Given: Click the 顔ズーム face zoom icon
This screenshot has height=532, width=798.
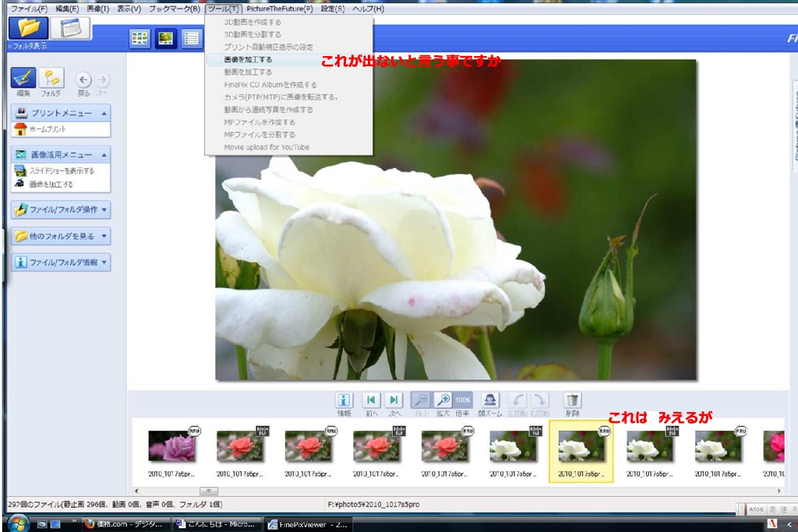Looking at the screenshot, I should [x=490, y=400].
